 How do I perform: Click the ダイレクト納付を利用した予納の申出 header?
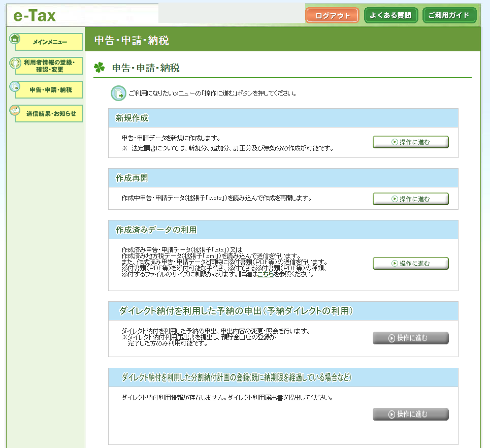point(283,311)
